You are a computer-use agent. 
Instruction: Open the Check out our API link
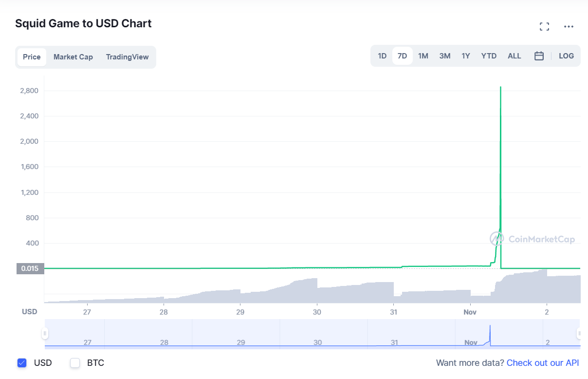coord(543,363)
